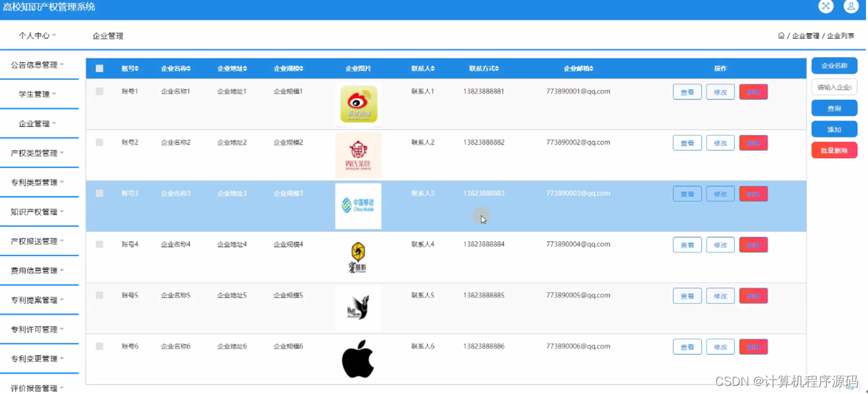Check the select-all checkbox in table header
Viewport: 868px width, 394px height.
99,68
